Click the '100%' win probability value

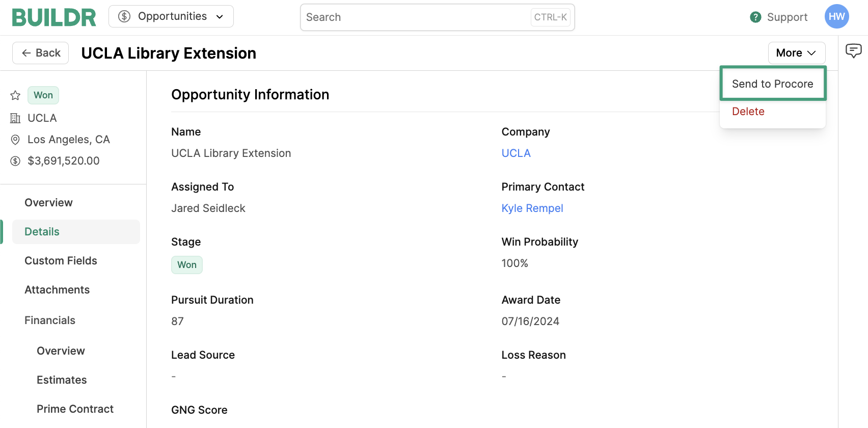pos(515,263)
